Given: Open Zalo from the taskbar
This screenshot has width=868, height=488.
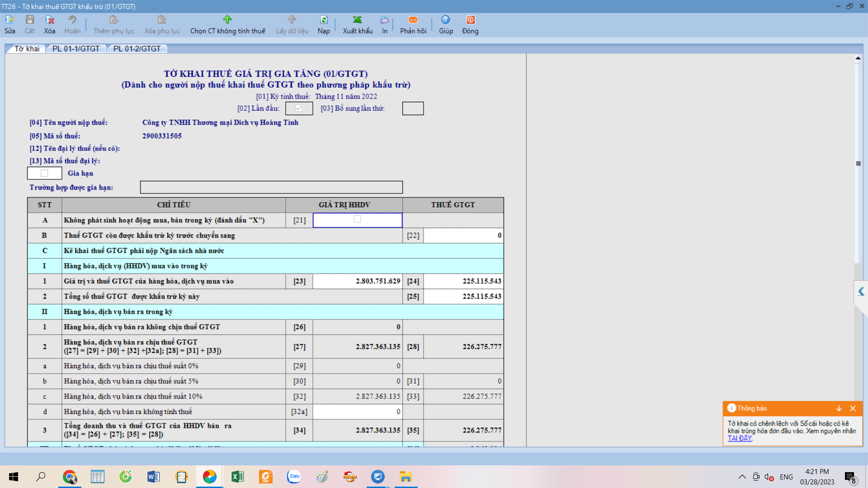Looking at the screenshot, I should tap(294, 477).
